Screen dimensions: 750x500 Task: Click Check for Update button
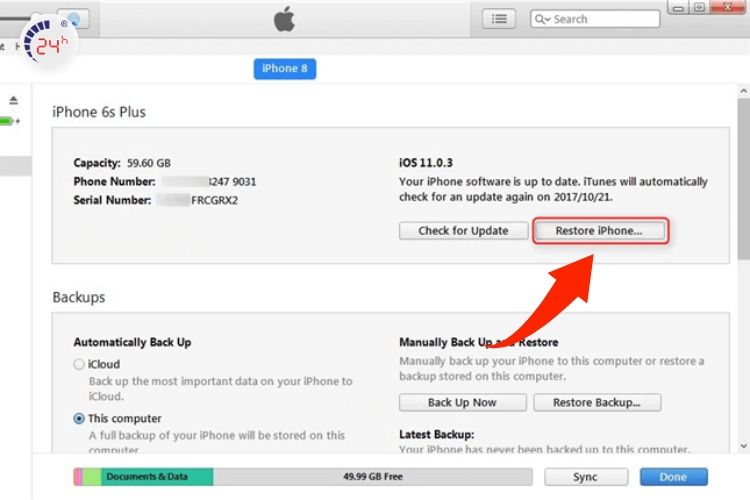(463, 231)
